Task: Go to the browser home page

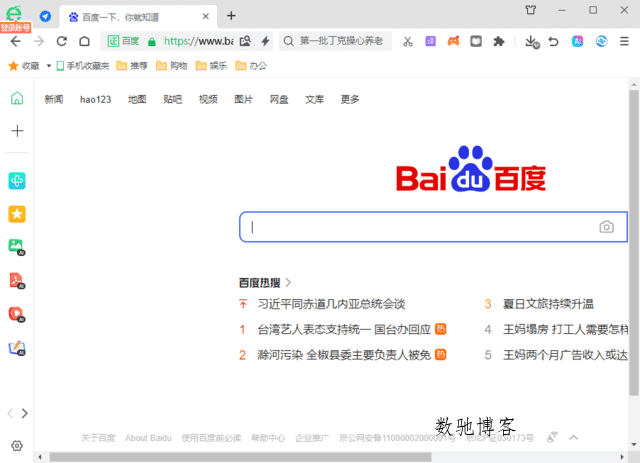Action: pyautogui.click(x=84, y=41)
